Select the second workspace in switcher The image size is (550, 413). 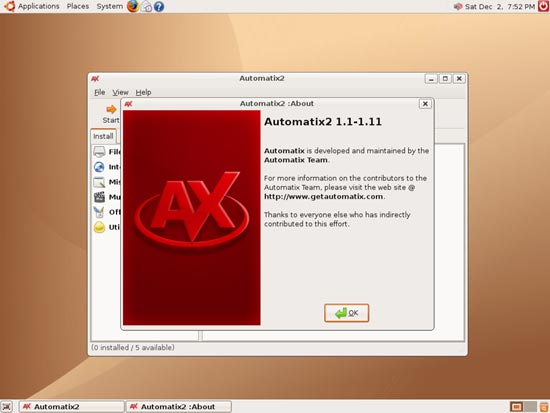(530, 407)
